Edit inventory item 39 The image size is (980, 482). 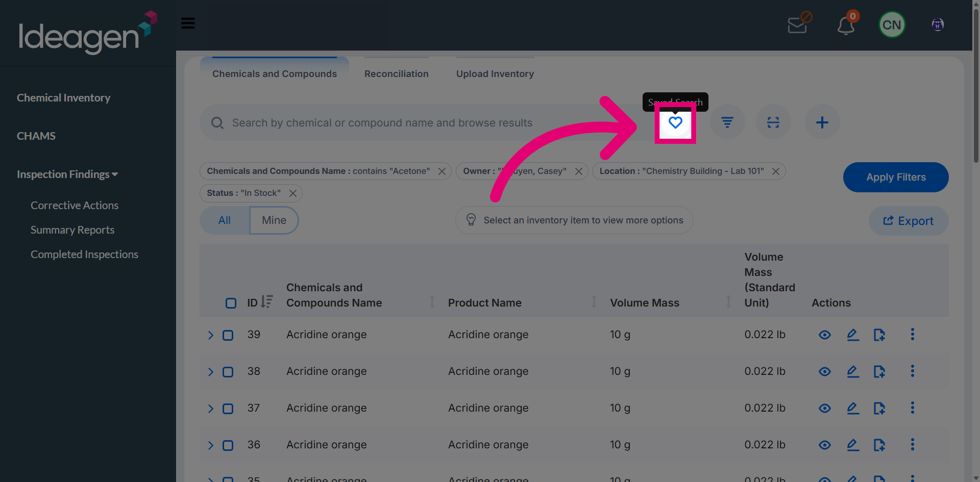853,335
